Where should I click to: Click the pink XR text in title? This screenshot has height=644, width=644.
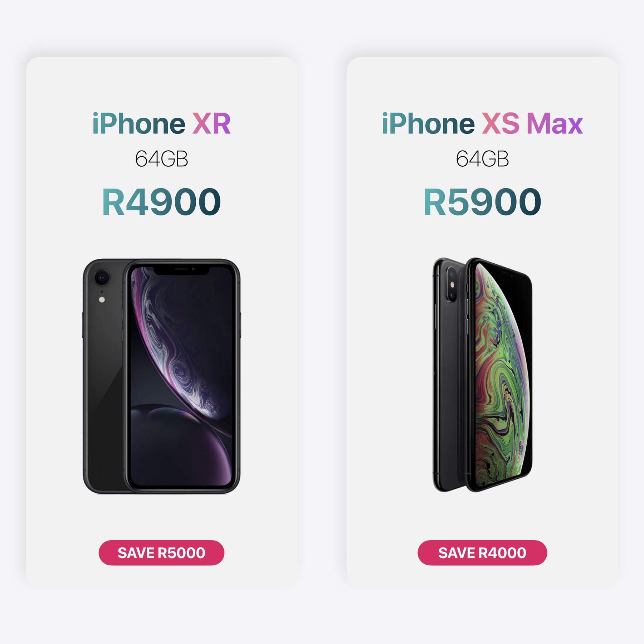(211, 123)
